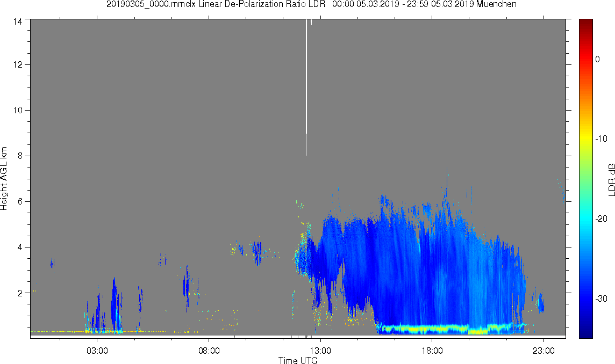Click the '23:00' time tick label
This screenshot has width=615, height=364.
click(544, 350)
